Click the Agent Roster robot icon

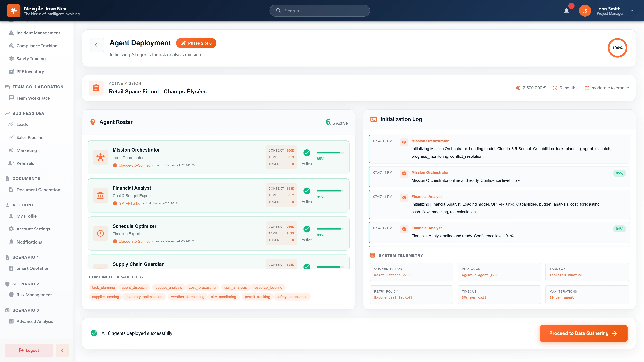coord(93,122)
